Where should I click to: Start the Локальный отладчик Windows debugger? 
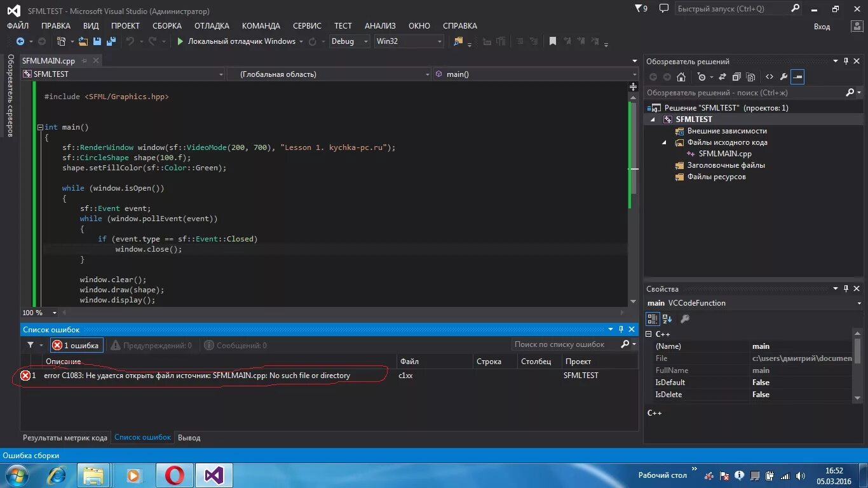(236, 41)
